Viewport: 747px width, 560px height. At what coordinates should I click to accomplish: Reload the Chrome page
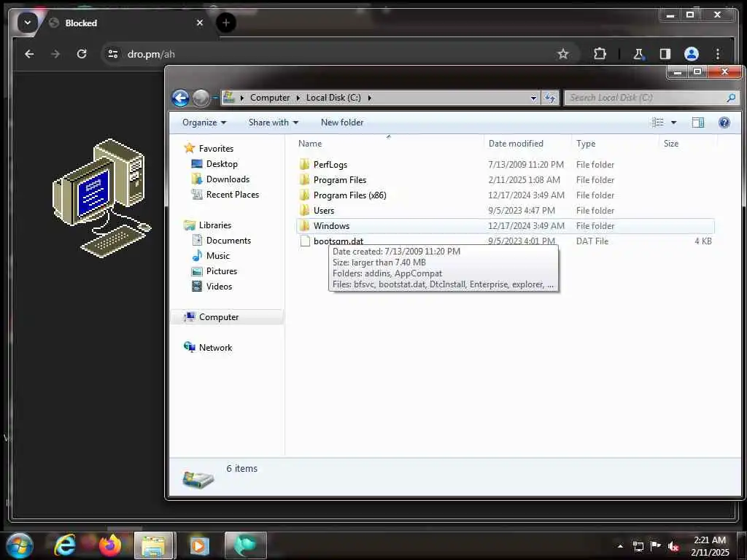(82, 54)
